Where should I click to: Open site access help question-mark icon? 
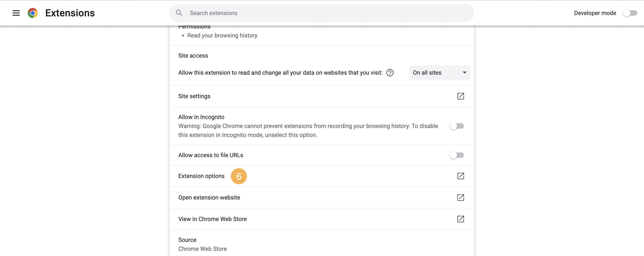point(390,73)
